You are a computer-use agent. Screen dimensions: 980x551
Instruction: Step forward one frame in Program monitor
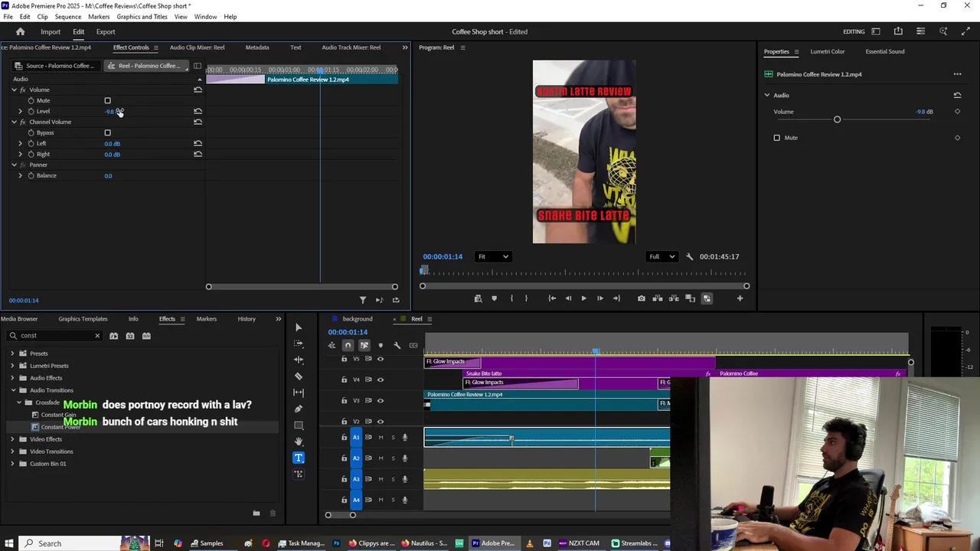point(599,298)
